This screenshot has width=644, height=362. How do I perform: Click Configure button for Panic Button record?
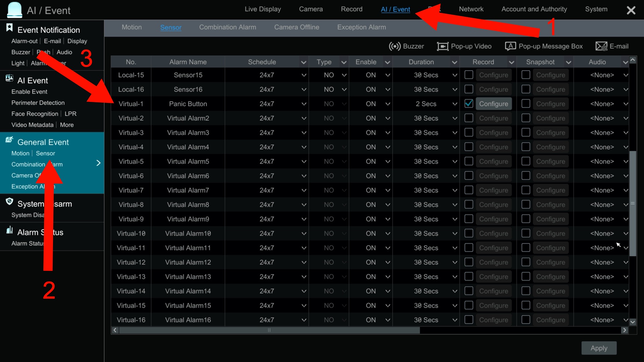pos(493,104)
